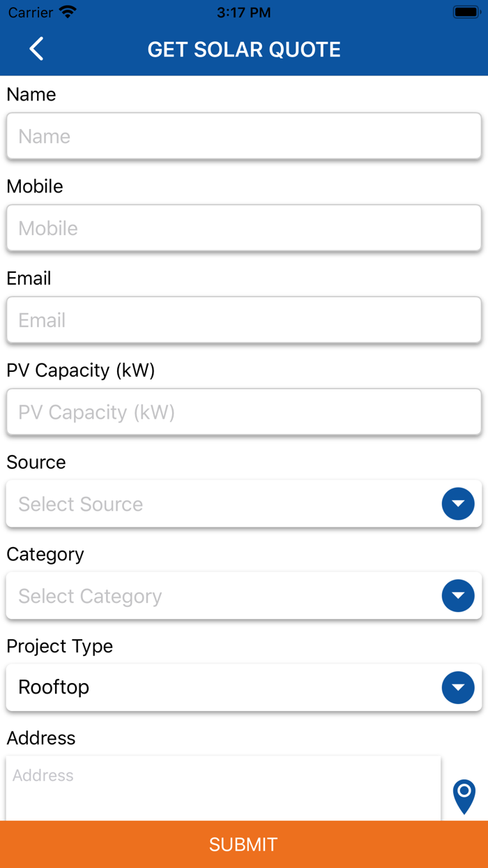
Task: Focus the Name input field
Action: [x=244, y=136]
